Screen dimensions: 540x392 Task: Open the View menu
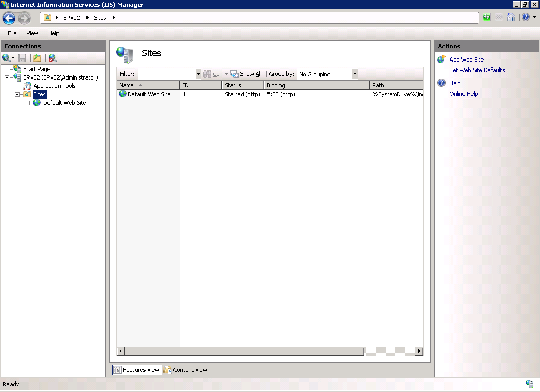tap(32, 33)
